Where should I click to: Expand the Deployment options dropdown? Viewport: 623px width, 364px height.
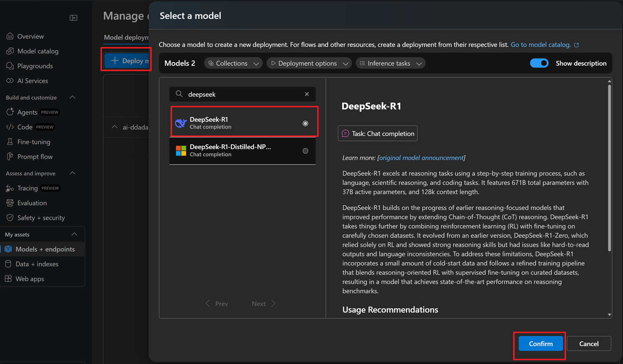(x=309, y=63)
